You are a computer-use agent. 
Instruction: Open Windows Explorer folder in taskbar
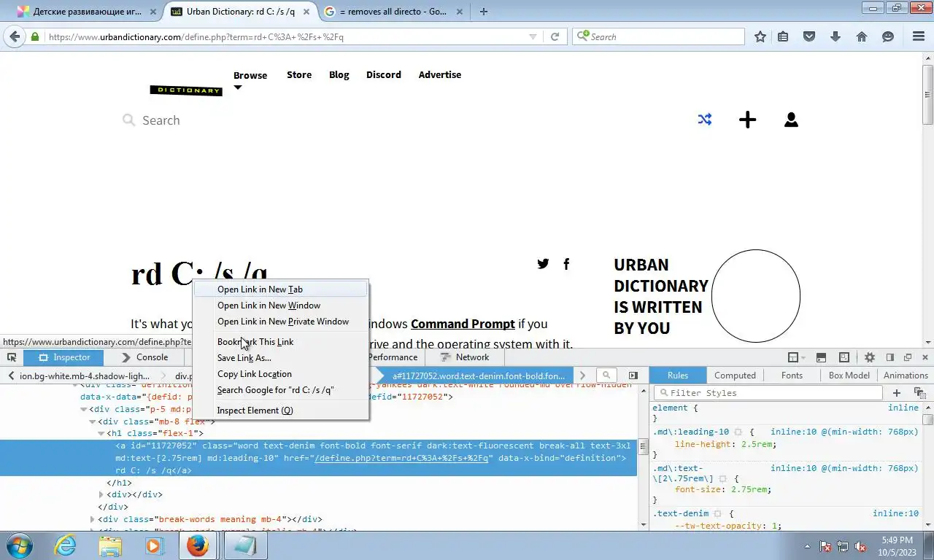110,545
